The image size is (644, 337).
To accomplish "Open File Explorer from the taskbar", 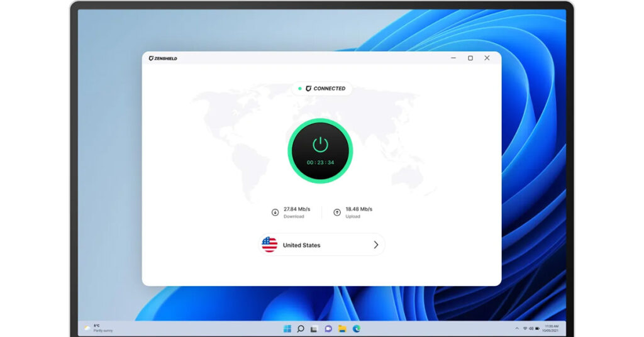I will pos(342,329).
